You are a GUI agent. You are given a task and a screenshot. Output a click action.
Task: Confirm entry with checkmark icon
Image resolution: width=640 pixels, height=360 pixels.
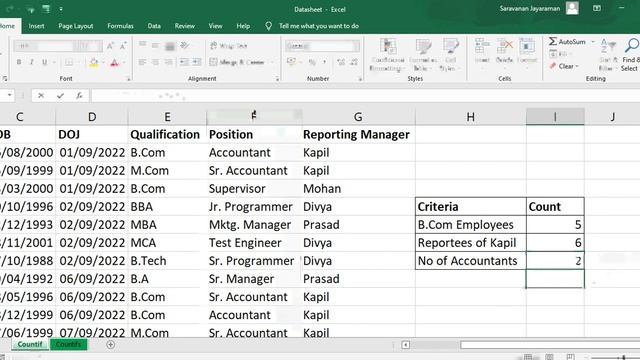click(60, 96)
